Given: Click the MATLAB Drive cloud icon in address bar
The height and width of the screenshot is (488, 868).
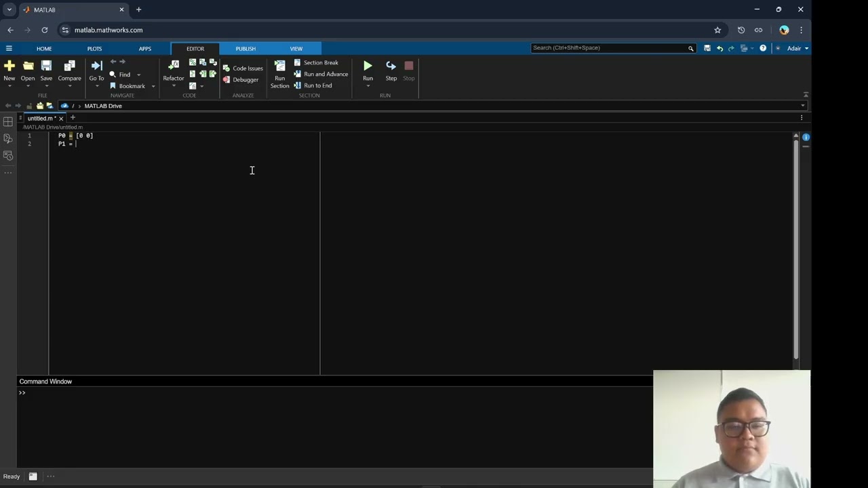Looking at the screenshot, I should (x=64, y=106).
